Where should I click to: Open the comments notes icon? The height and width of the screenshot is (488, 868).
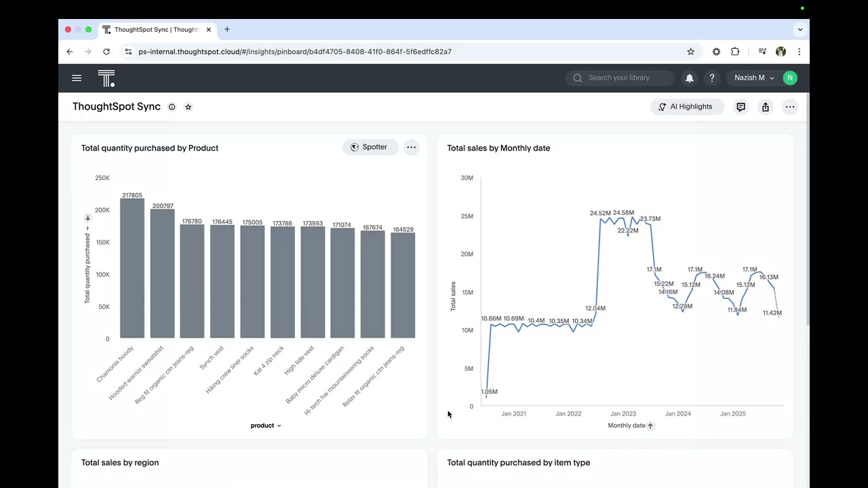tap(741, 107)
